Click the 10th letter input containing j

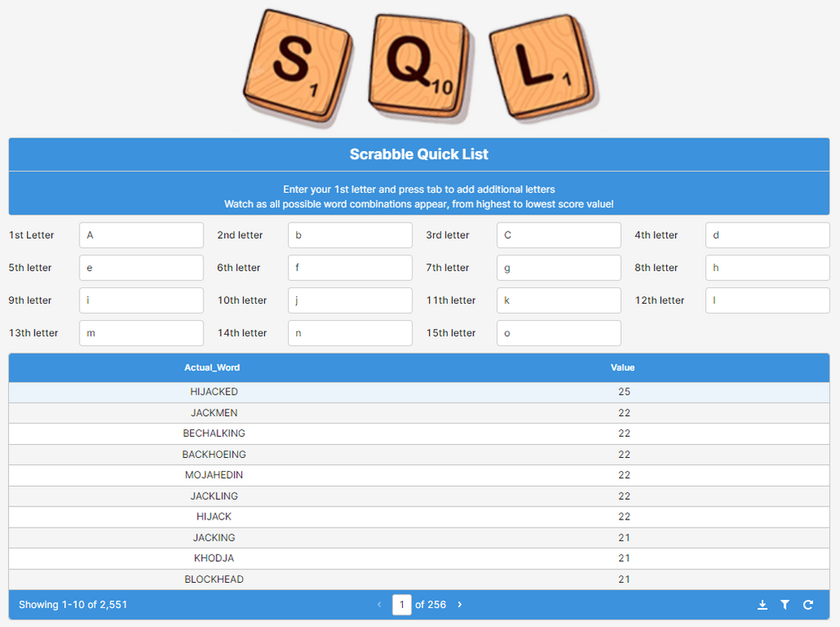pos(349,300)
